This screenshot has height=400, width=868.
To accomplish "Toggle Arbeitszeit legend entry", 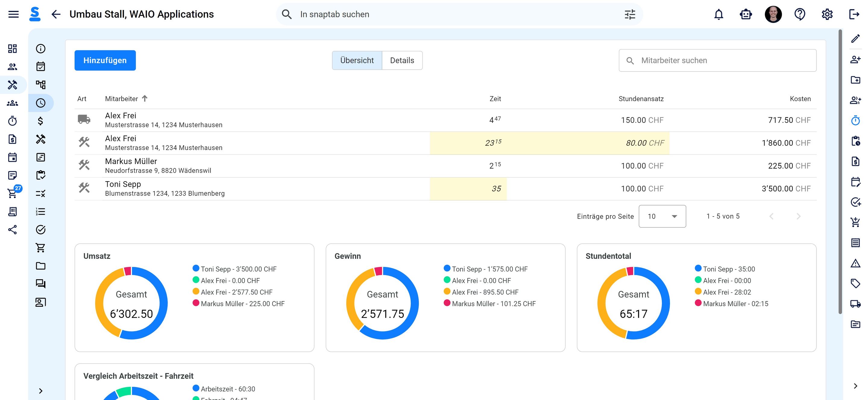I will coord(224,389).
